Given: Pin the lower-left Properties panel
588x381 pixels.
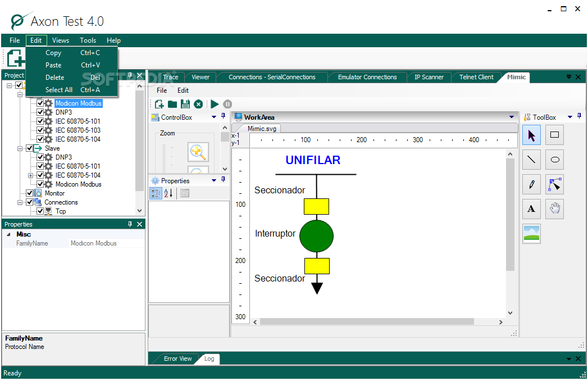Looking at the screenshot, I should click(x=130, y=224).
